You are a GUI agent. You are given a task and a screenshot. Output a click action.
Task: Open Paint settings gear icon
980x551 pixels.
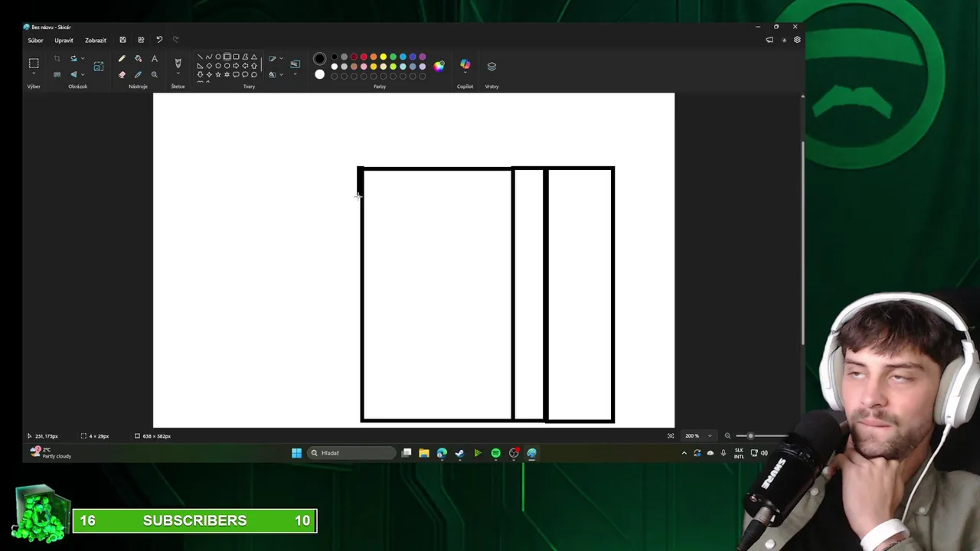point(797,40)
